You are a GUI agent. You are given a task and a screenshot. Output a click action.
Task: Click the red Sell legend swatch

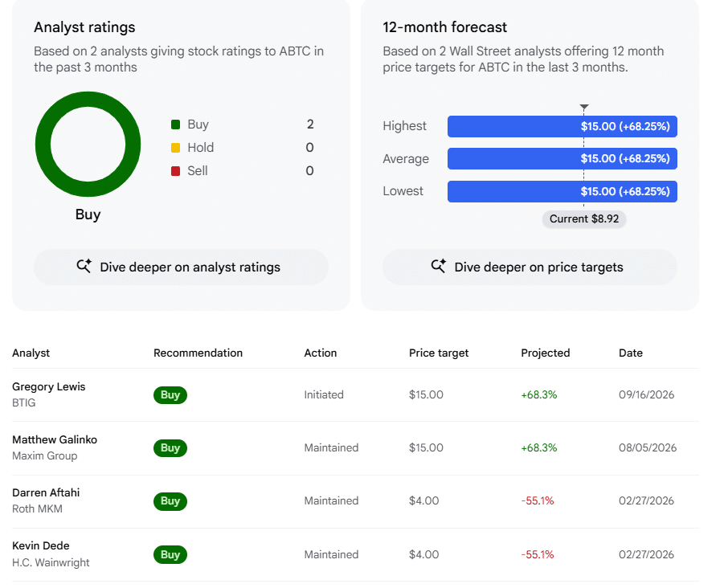(175, 171)
